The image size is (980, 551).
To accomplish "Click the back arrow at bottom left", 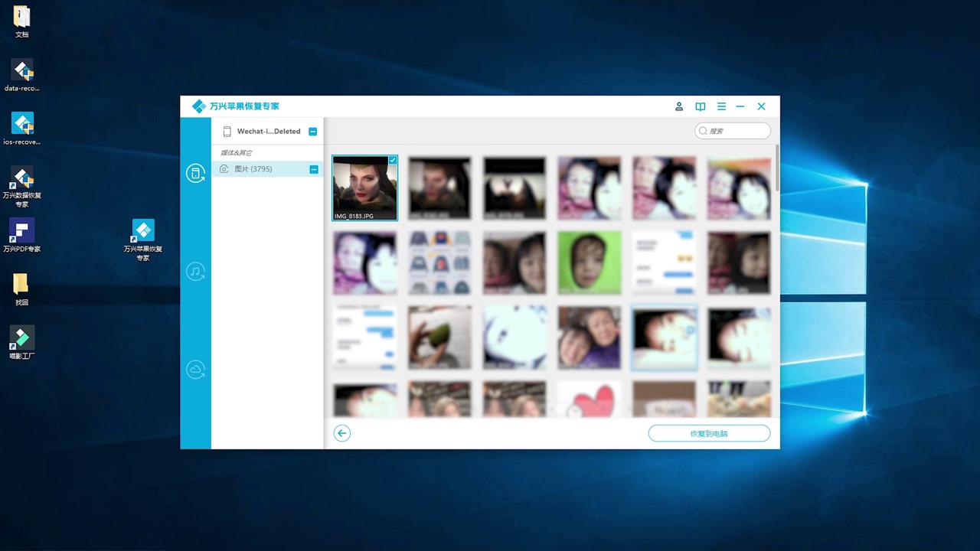I will coord(342,433).
